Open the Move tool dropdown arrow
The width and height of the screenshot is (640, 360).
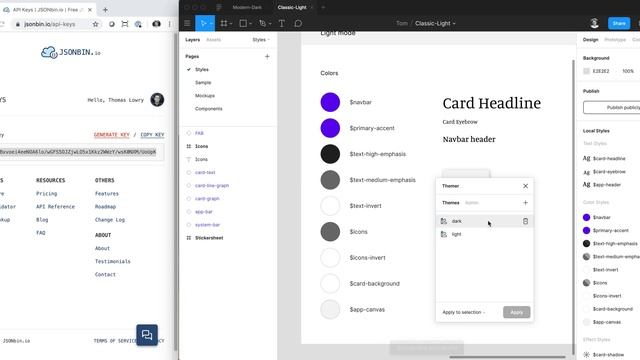(211, 24)
